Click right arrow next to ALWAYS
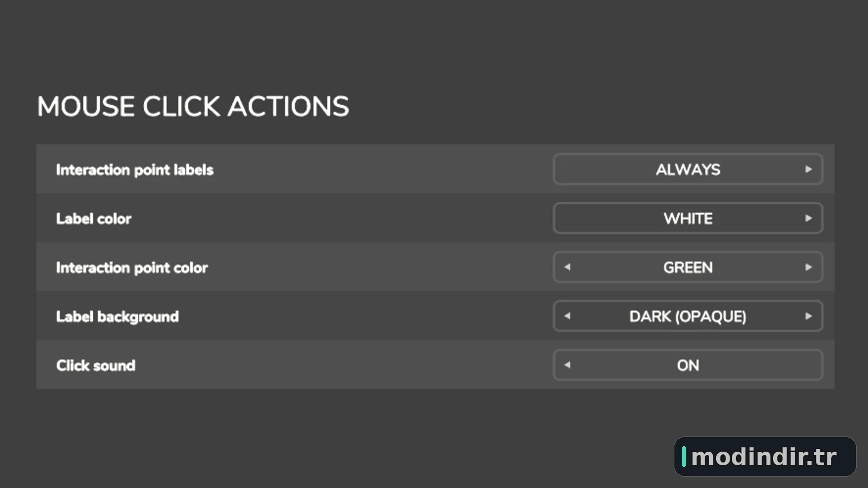The image size is (868, 488). (x=808, y=169)
